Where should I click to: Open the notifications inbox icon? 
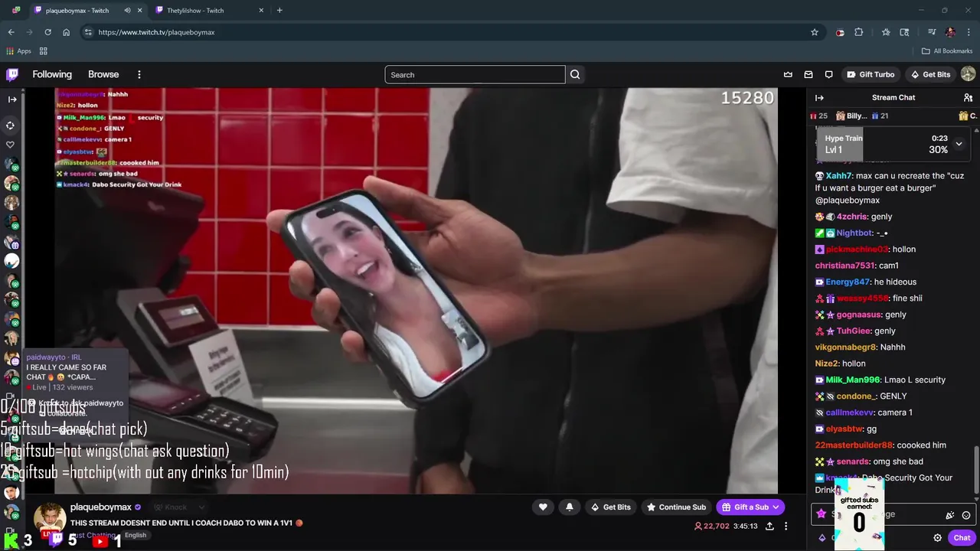point(808,74)
